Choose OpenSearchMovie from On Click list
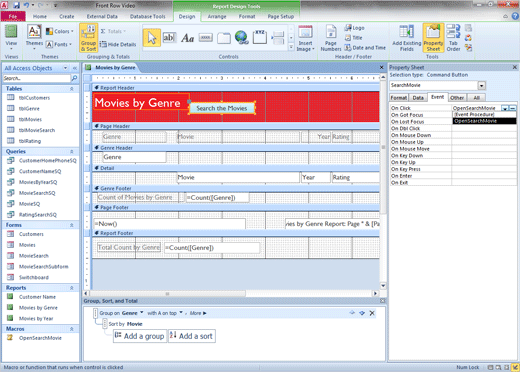Image resolution: width=520 pixels, height=372 pixels. pos(484,121)
